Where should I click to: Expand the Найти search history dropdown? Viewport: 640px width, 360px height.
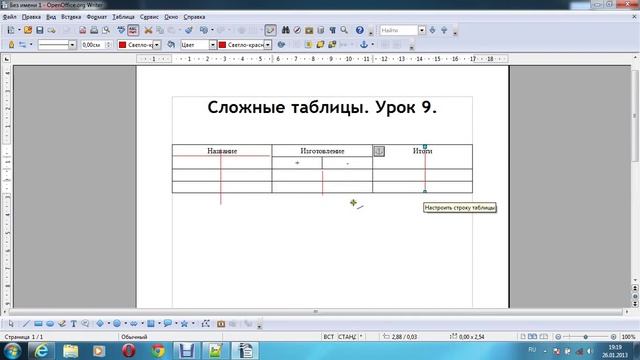(422, 30)
